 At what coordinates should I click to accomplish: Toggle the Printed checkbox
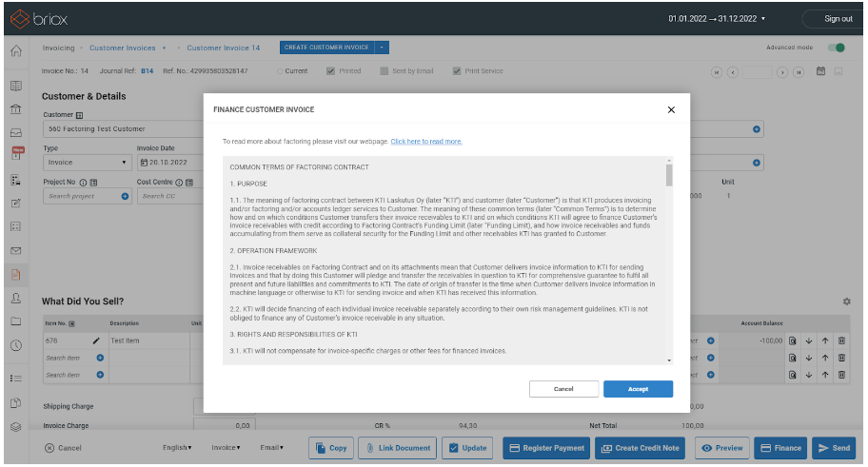coord(330,70)
